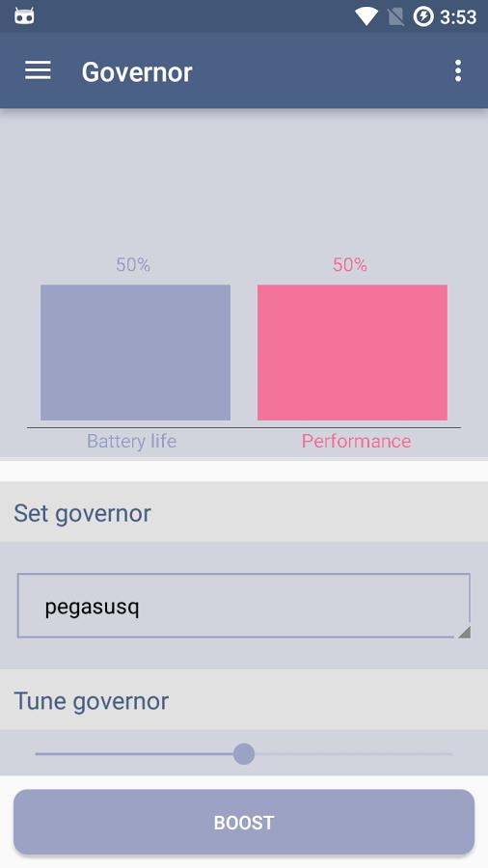Tap the Battery life label below chart

click(132, 441)
